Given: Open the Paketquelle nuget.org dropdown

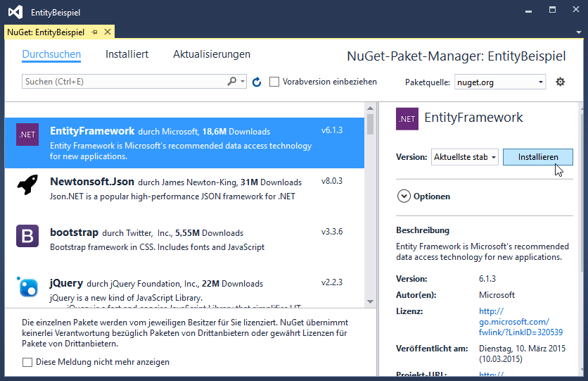Looking at the screenshot, I should (500, 82).
